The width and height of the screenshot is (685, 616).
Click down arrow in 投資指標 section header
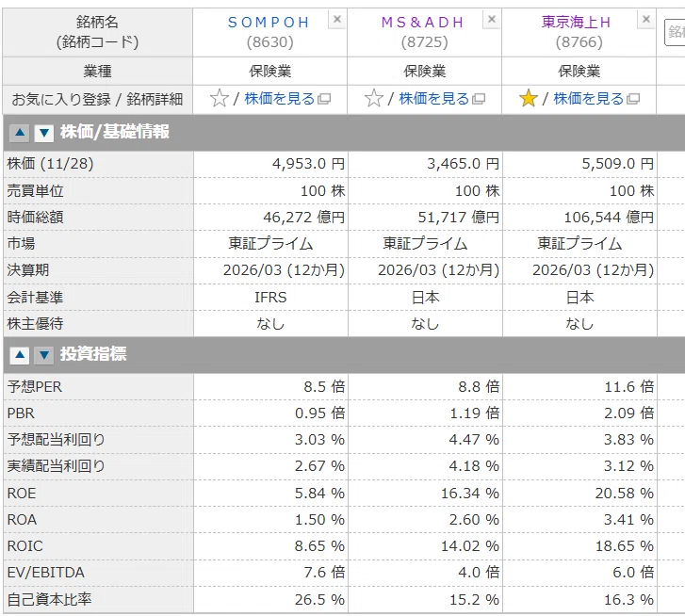(43, 355)
